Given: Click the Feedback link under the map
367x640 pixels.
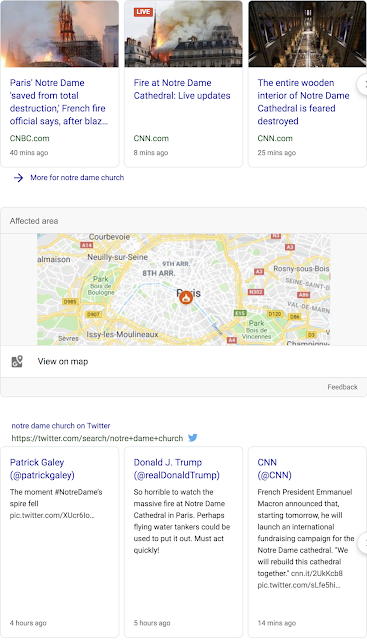Looking at the screenshot, I should tap(342, 387).
